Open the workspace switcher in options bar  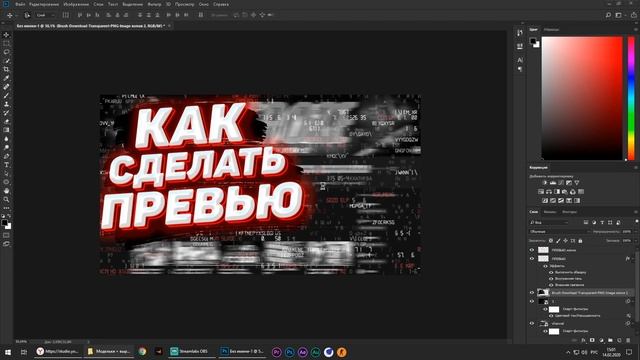point(619,15)
